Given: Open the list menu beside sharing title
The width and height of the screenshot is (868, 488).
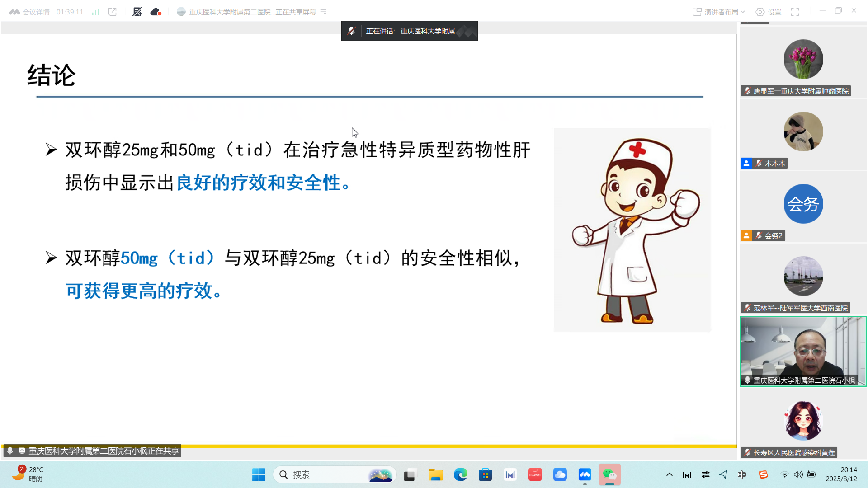Looking at the screenshot, I should point(323,12).
